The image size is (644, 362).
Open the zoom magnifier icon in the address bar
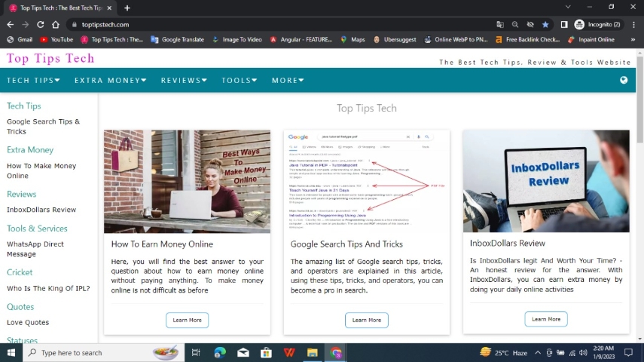click(x=515, y=24)
